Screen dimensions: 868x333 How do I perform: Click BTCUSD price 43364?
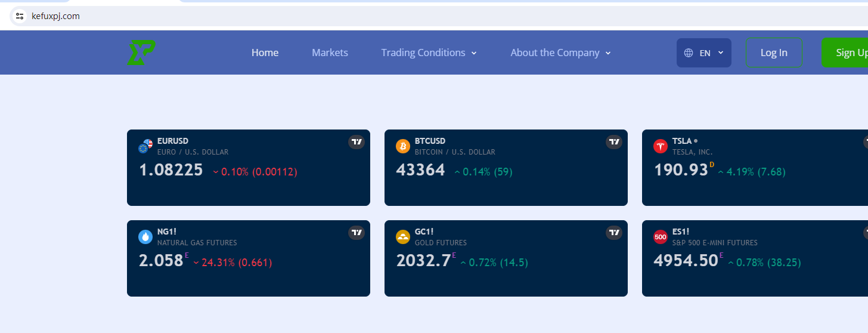[420, 170]
